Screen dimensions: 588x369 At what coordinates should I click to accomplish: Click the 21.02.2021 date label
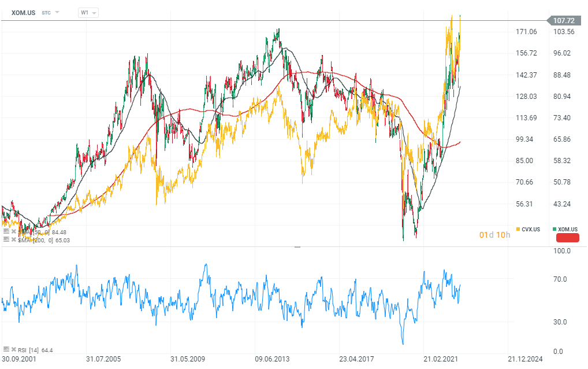click(x=441, y=359)
